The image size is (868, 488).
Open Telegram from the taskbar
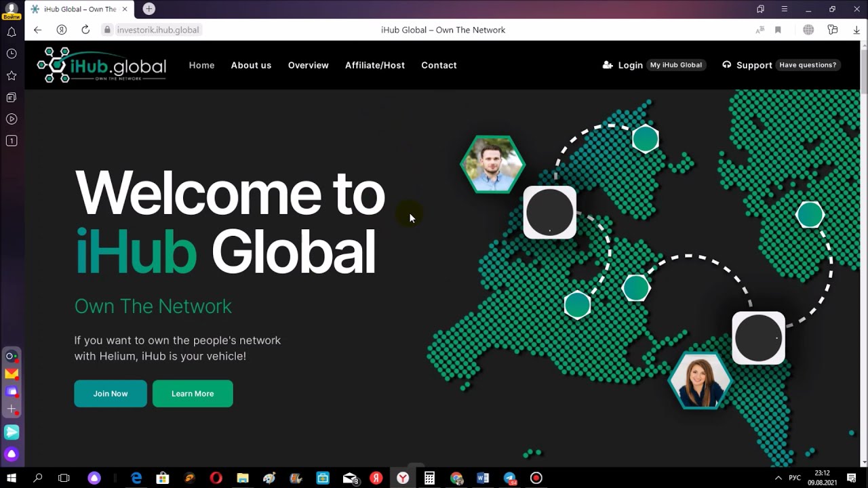[510, 478]
